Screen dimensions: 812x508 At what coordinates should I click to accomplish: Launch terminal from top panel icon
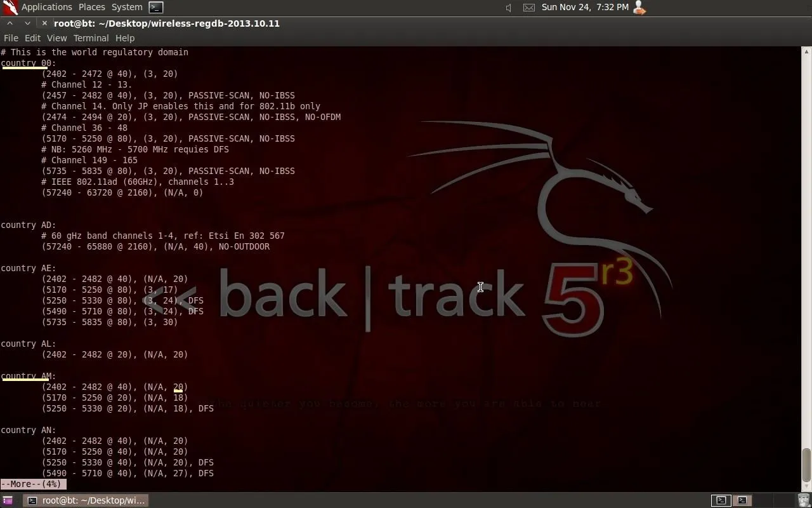[x=155, y=8]
